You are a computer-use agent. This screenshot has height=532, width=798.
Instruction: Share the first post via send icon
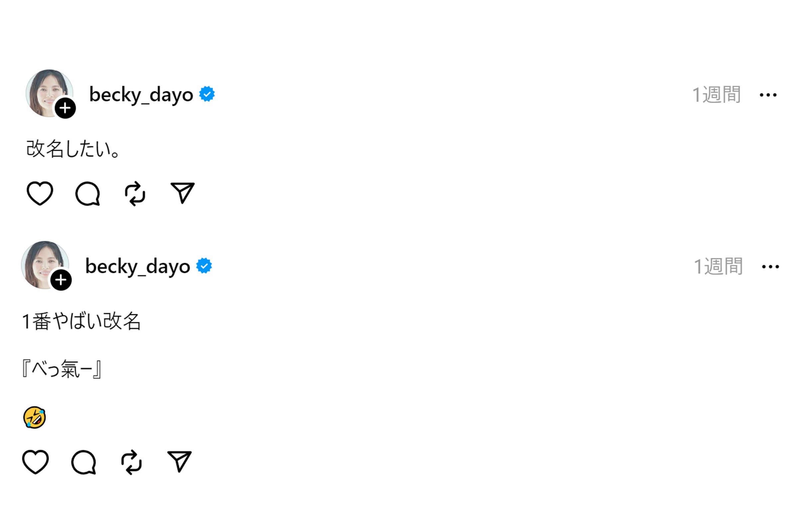coord(182,193)
